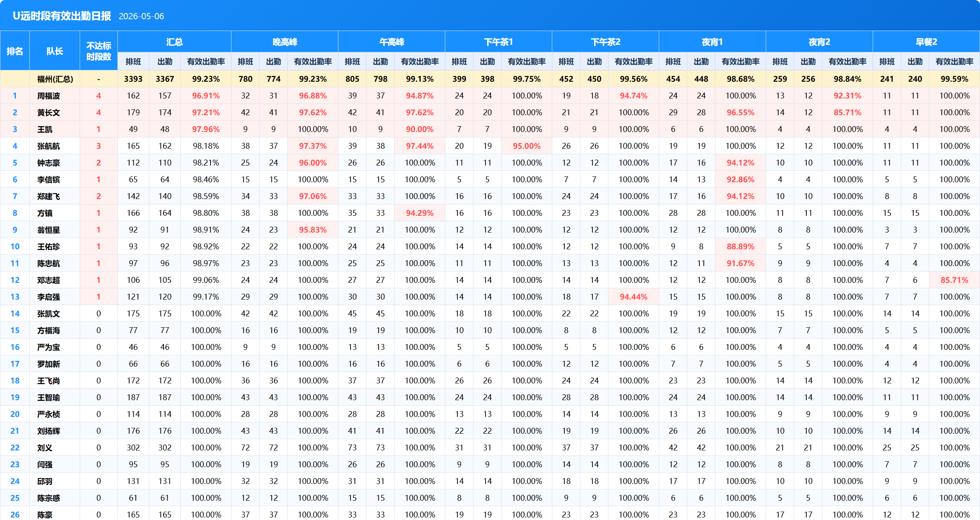Screen dimensions: 980x520
Task: Select team leader 黄长文
Action: tap(48, 112)
